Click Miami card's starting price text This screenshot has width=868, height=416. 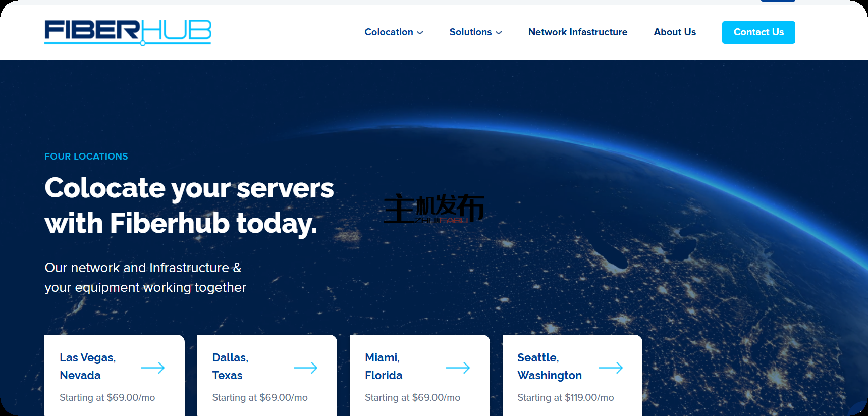pyautogui.click(x=412, y=398)
